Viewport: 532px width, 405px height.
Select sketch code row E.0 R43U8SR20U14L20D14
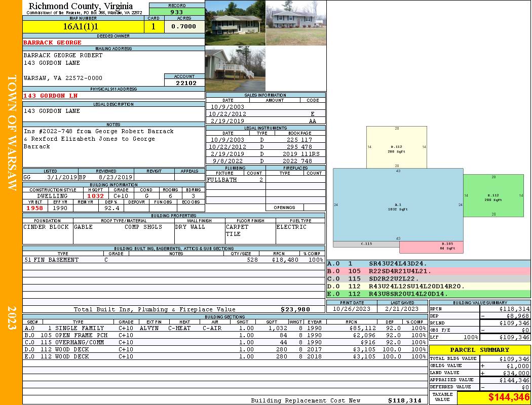tap(429, 294)
